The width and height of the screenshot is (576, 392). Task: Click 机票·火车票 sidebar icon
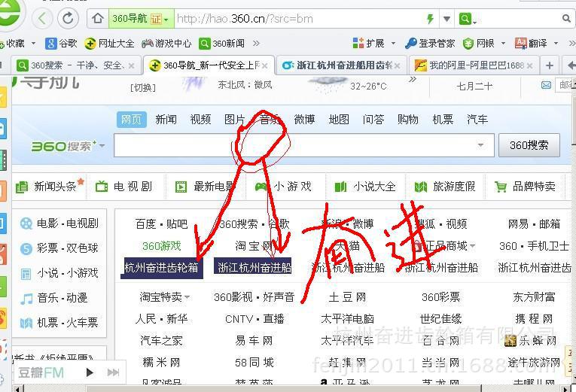tap(26, 323)
